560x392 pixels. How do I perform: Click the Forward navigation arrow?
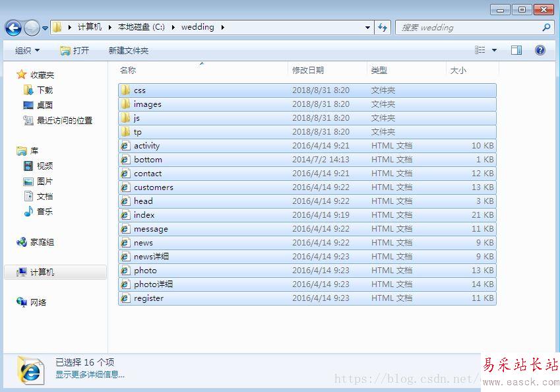(x=32, y=28)
